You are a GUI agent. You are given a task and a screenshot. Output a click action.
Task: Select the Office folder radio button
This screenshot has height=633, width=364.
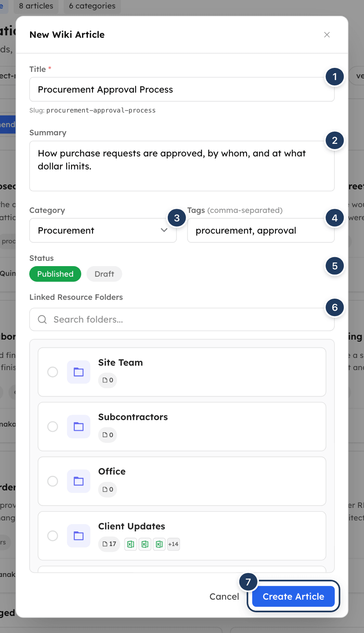[53, 481]
